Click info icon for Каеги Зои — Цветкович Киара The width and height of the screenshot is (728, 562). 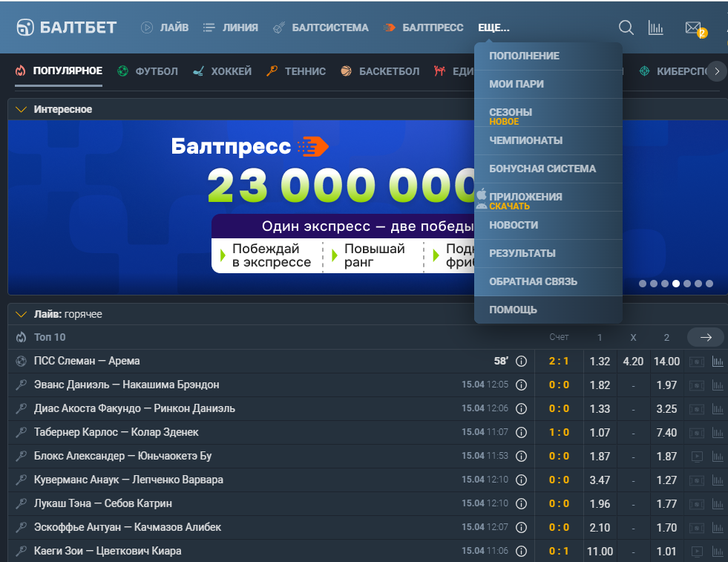pos(522,551)
